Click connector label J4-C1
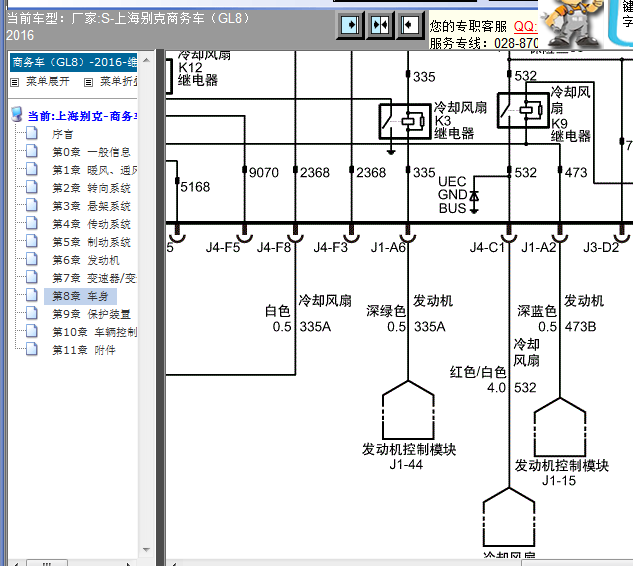Viewport: 633px width, 566px height. pos(487,247)
